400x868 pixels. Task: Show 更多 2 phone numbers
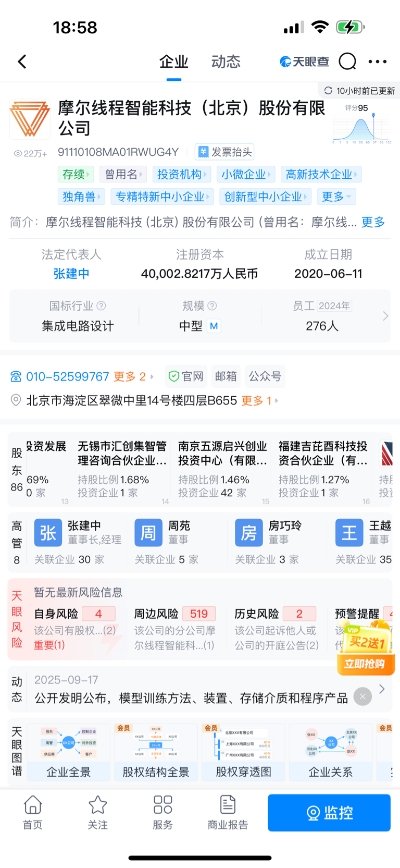tap(134, 376)
